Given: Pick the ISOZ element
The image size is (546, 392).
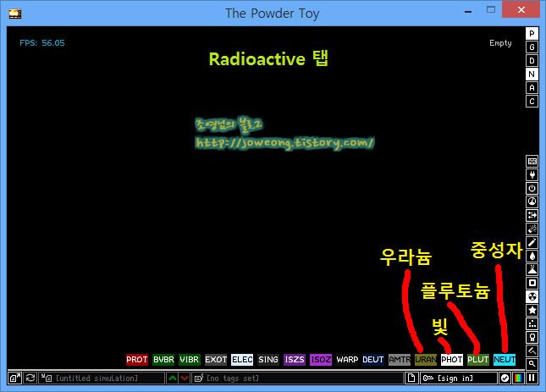Looking at the screenshot, I should pyautogui.click(x=321, y=360).
